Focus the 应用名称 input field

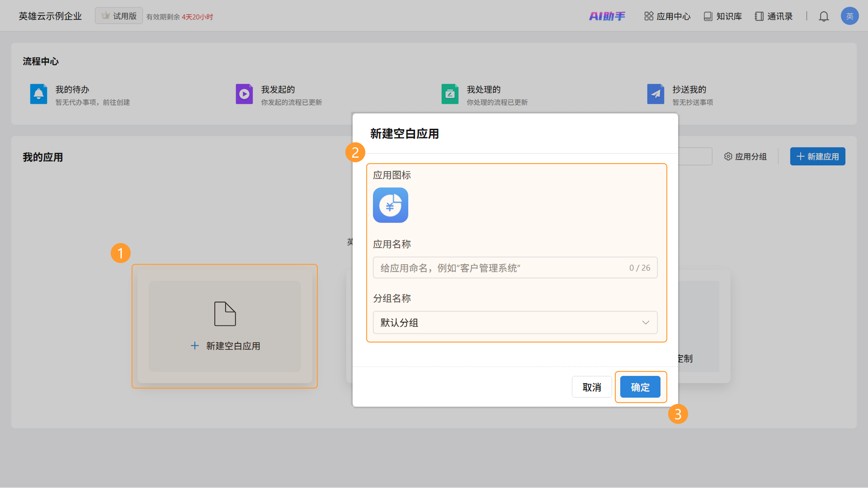[x=502, y=268]
